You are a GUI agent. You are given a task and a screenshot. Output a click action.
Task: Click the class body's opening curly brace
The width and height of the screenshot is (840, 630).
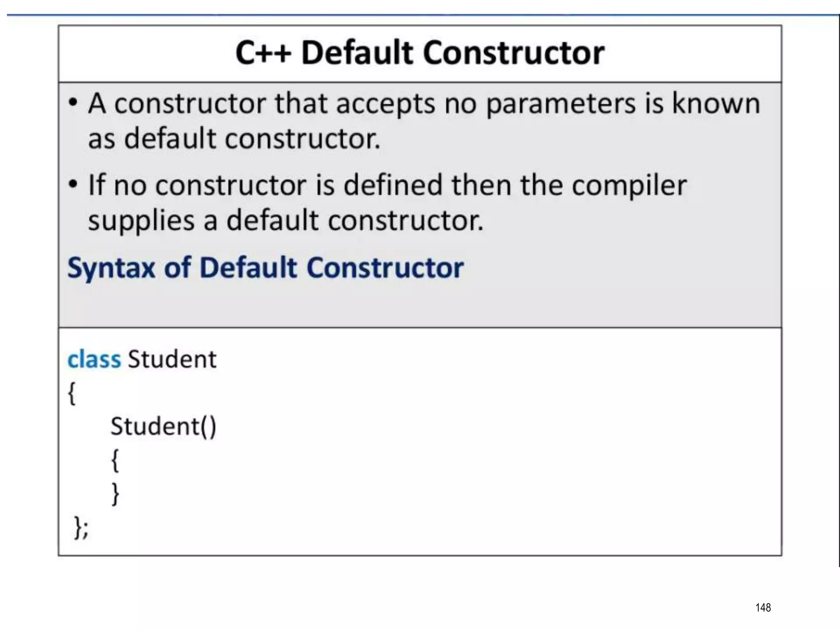pyautogui.click(x=72, y=394)
